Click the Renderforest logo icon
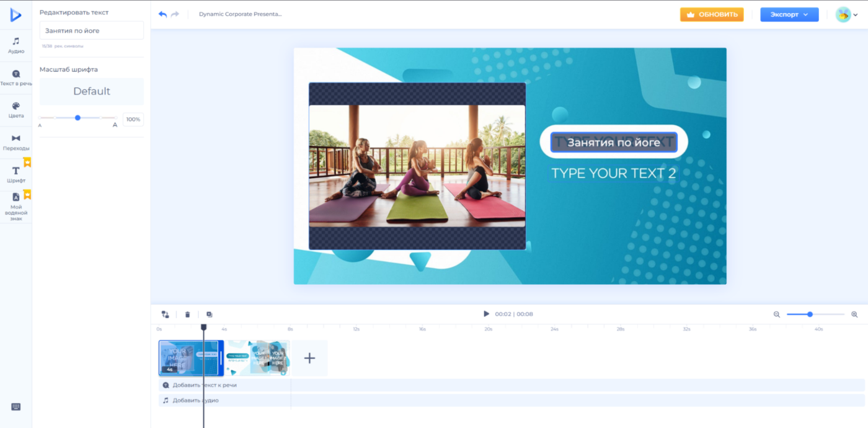Viewport: 868px width, 428px height. [x=15, y=15]
